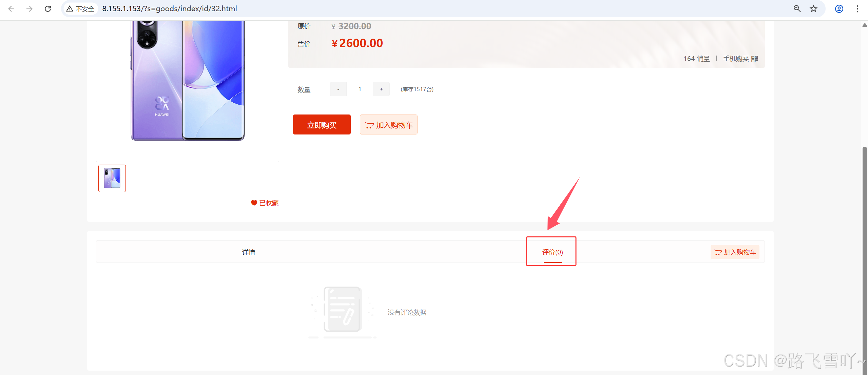The width and height of the screenshot is (868, 375).
Task: Increase quantity with plus button
Action: [381, 89]
